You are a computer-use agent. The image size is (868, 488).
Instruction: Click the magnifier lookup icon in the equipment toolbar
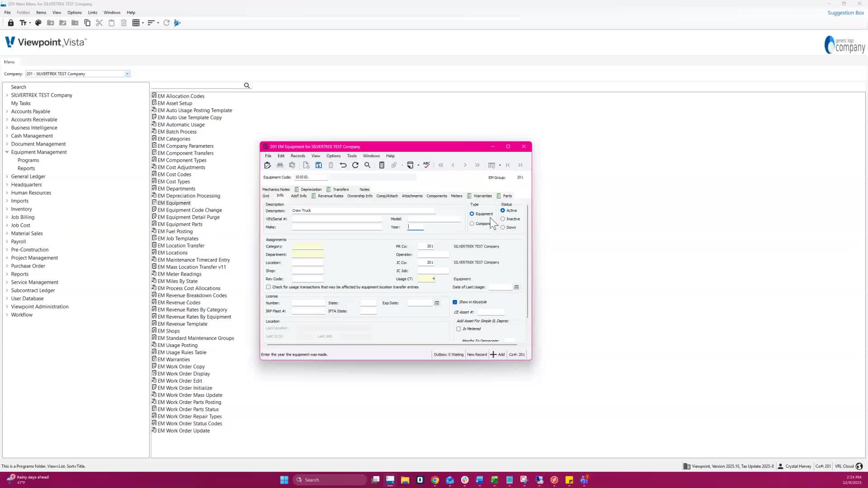click(368, 165)
